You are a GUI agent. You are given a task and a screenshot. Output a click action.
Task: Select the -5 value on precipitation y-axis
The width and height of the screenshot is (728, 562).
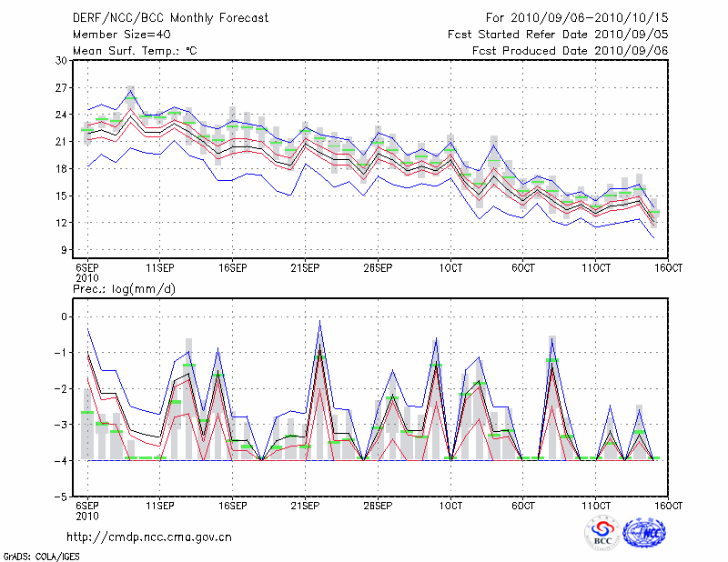62,497
